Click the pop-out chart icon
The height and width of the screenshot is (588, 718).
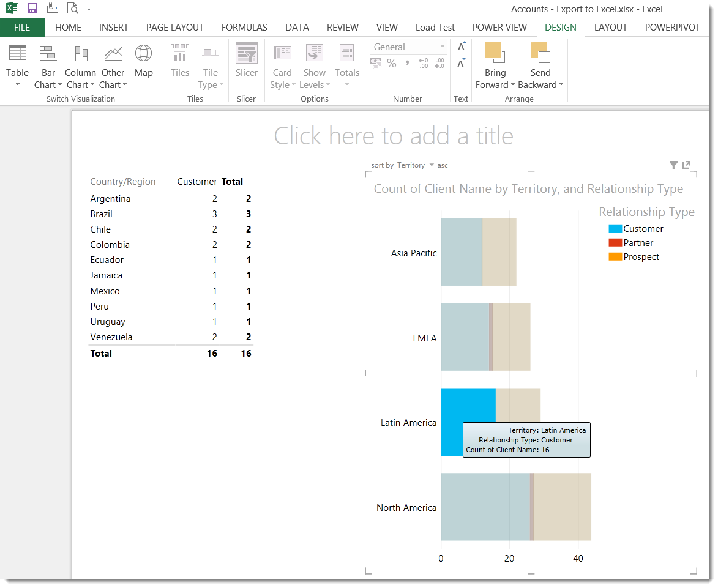click(686, 165)
